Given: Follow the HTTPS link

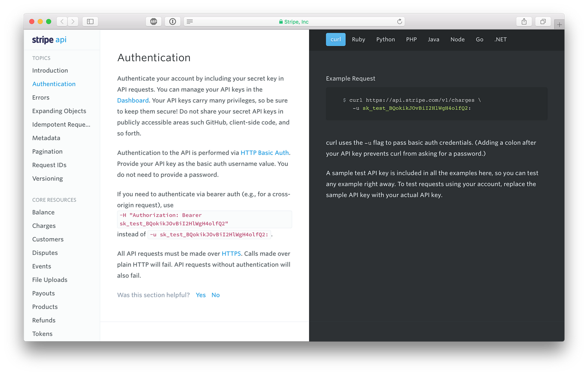Looking at the screenshot, I should click(231, 254).
